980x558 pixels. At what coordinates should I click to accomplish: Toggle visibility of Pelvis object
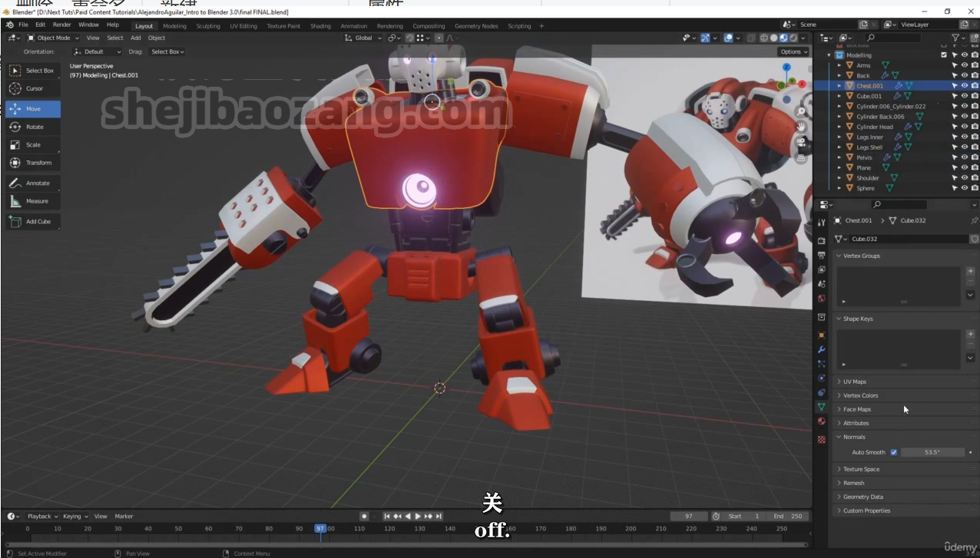click(x=965, y=157)
